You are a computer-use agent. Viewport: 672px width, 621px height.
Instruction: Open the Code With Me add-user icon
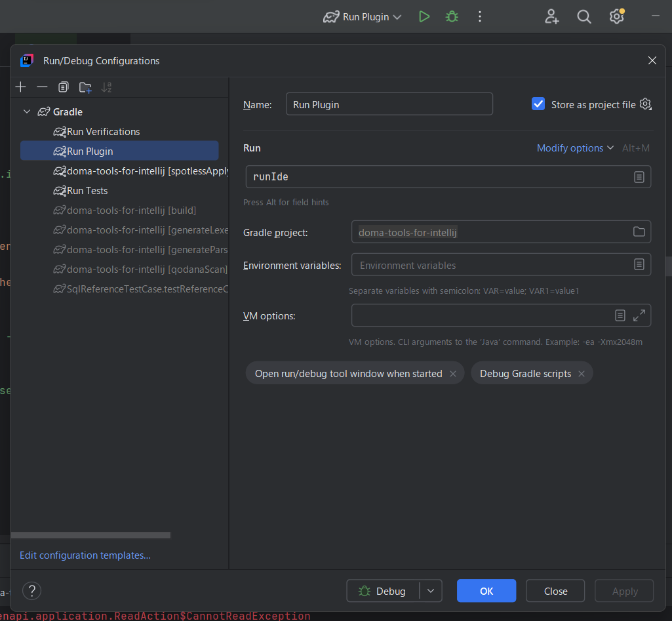tap(551, 16)
